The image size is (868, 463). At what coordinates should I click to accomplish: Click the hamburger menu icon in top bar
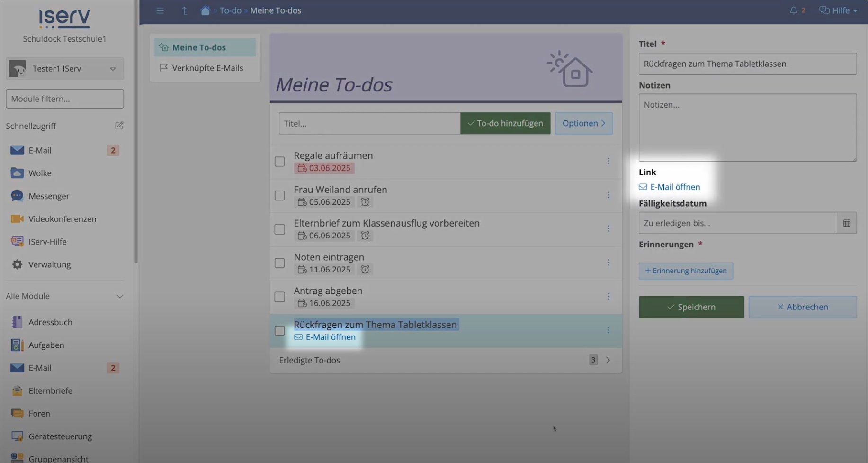pyautogui.click(x=160, y=10)
